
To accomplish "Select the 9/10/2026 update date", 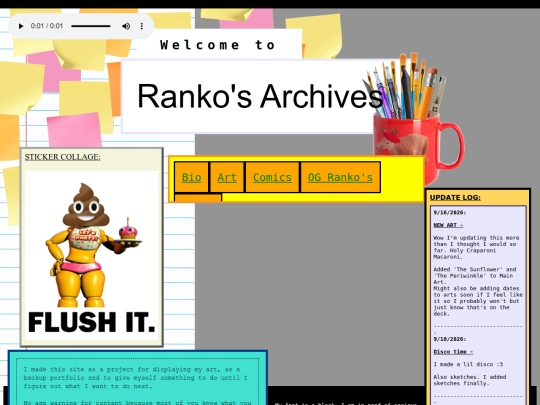I will coord(449,339).
